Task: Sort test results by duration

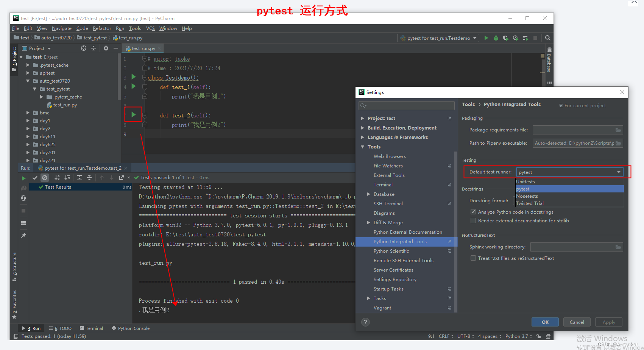Action: (67, 178)
